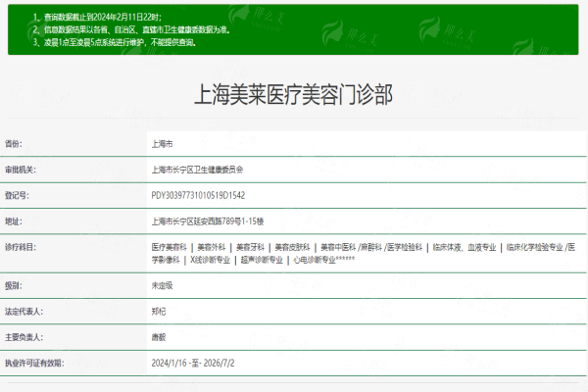Image resolution: width=588 pixels, height=392 pixels.
Task: Click 美容牙科 in the departments list
Action: tap(250, 247)
